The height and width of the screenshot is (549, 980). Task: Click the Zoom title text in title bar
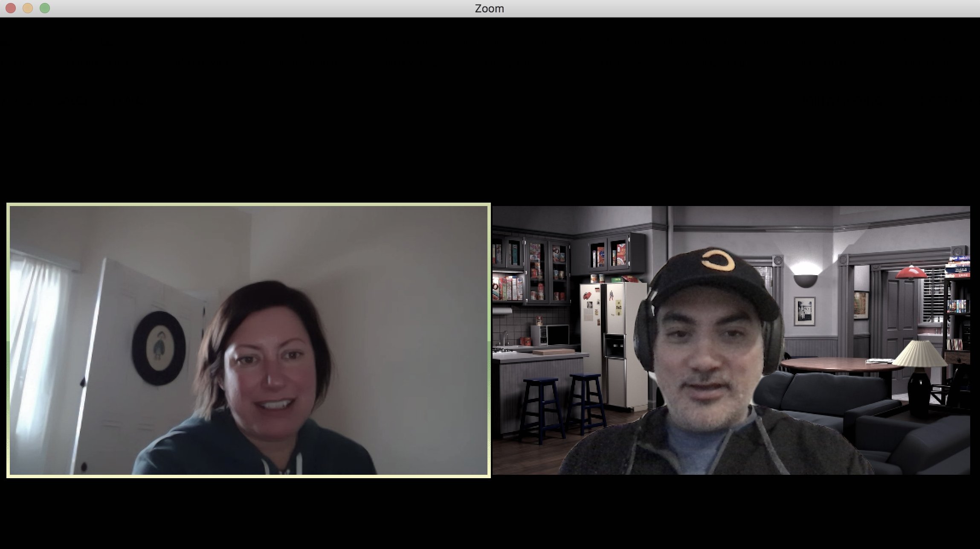489,9
